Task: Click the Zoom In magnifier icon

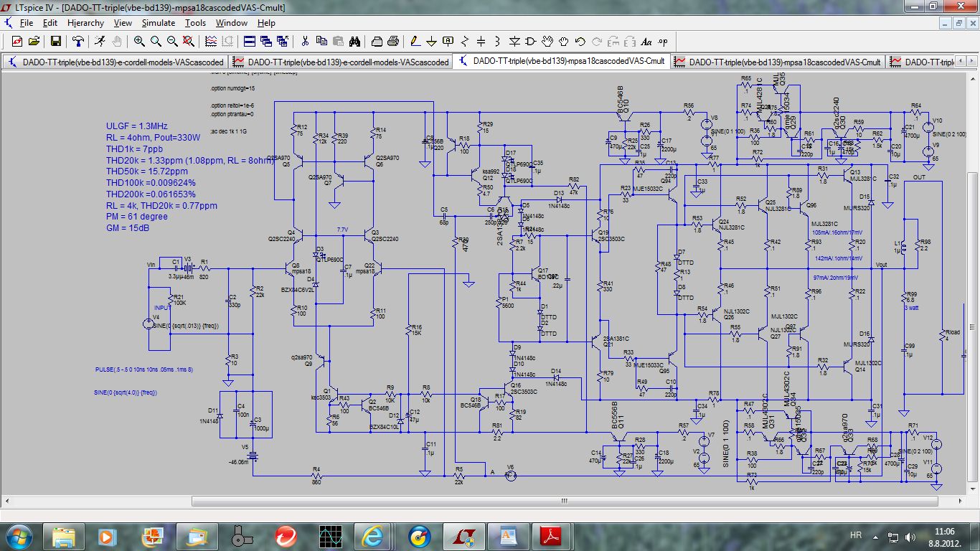Action: [x=139, y=41]
